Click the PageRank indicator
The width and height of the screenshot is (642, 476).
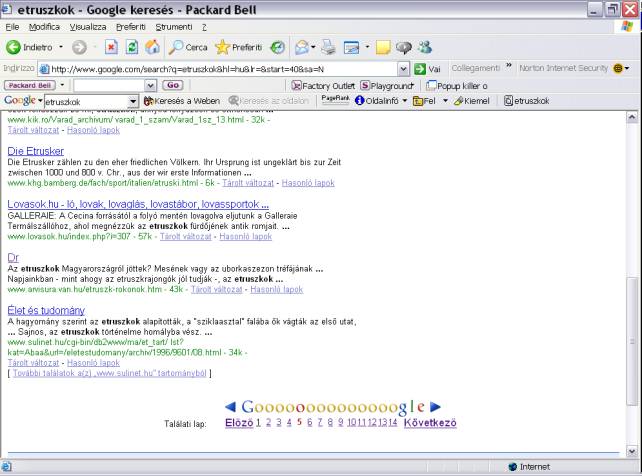point(335,99)
